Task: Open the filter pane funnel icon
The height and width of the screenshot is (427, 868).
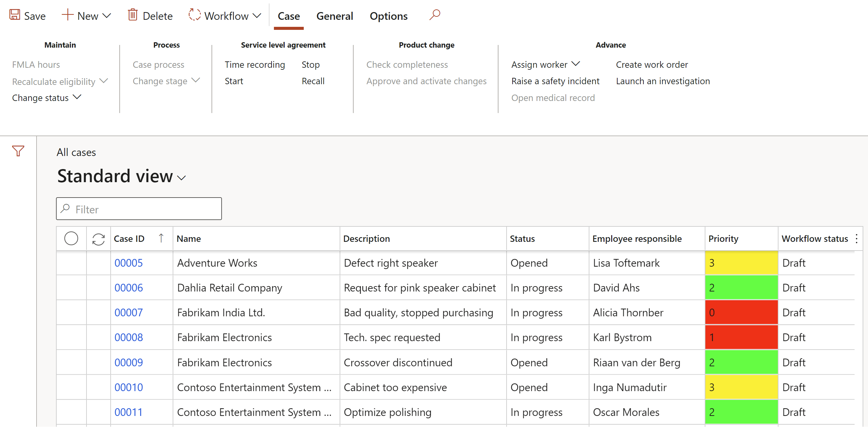Action: click(x=18, y=151)
